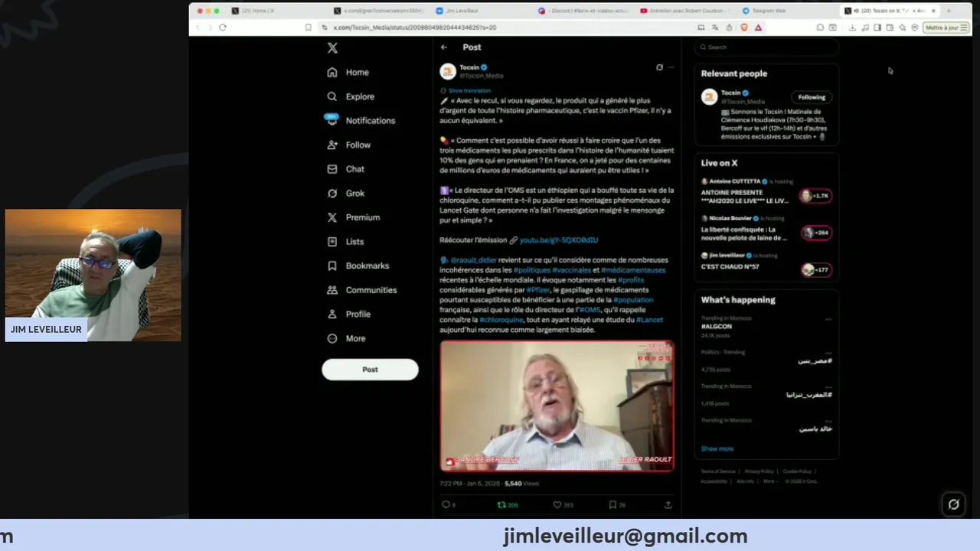Open Lists in X sidebar
Image resolution: width=980 pixels, height=551 pixels.
[x=346, y=242]
